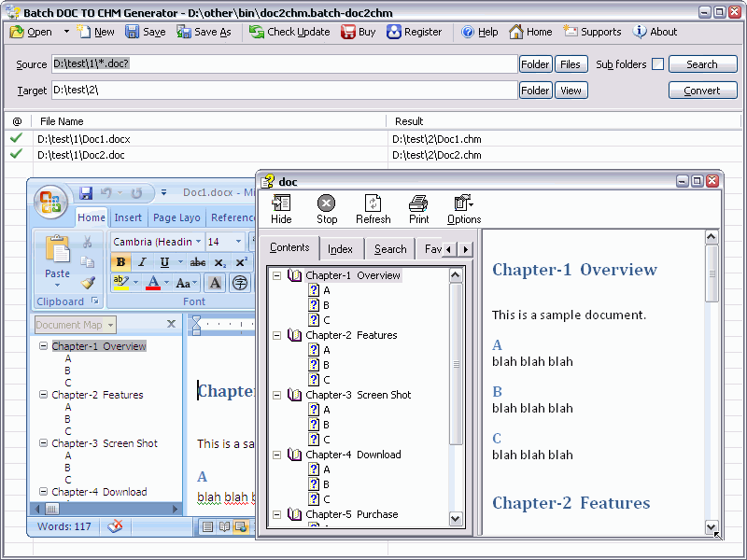This screenshot has width=747, height=560.
Task: Open Options in the doc viewer
Action: pyautogui.click(x=464, y=209)
